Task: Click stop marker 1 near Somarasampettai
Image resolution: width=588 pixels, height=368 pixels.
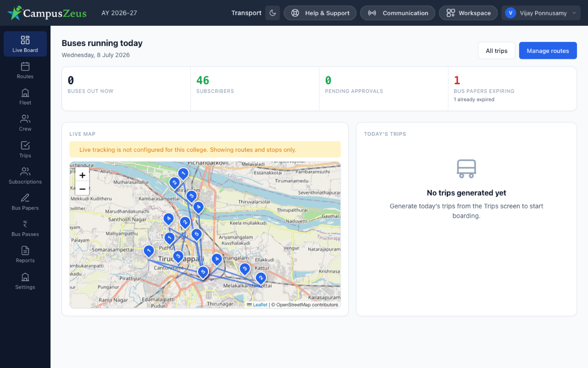Action: [x=148, y=251]
